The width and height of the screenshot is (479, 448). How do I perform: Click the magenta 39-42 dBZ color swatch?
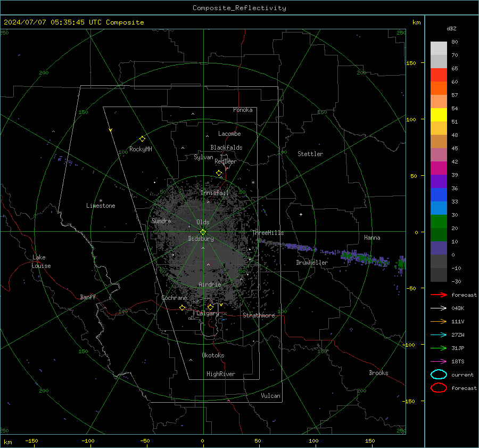(x=439, y=168)
